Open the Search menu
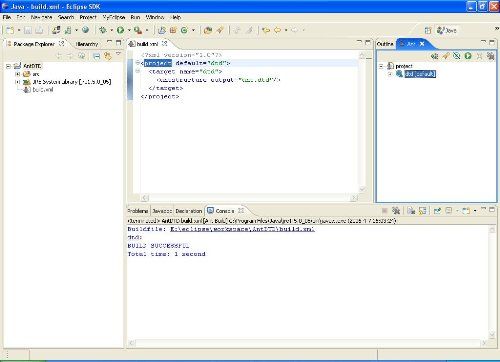 pyautogui.click(x=66, y=17)
